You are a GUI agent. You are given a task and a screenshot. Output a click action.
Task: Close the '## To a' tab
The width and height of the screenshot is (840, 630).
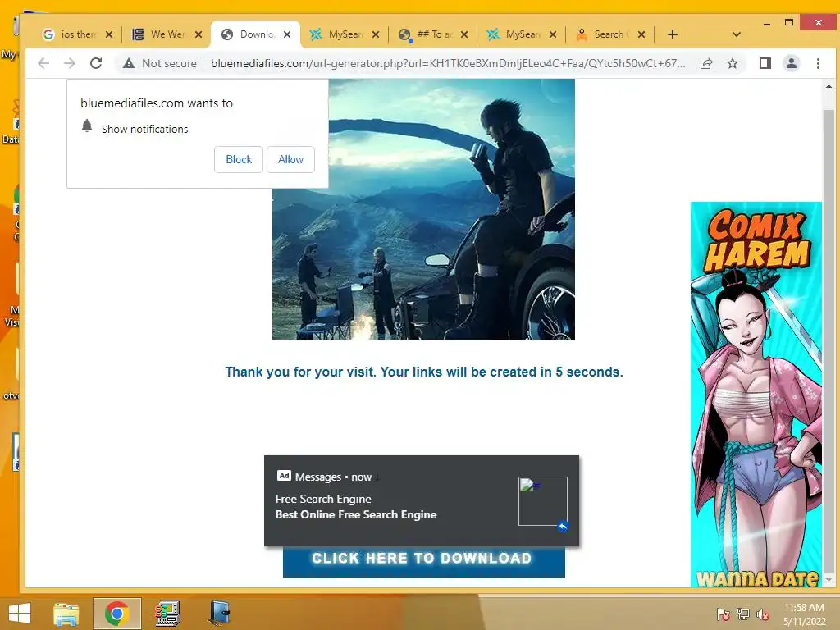[464, 34]
